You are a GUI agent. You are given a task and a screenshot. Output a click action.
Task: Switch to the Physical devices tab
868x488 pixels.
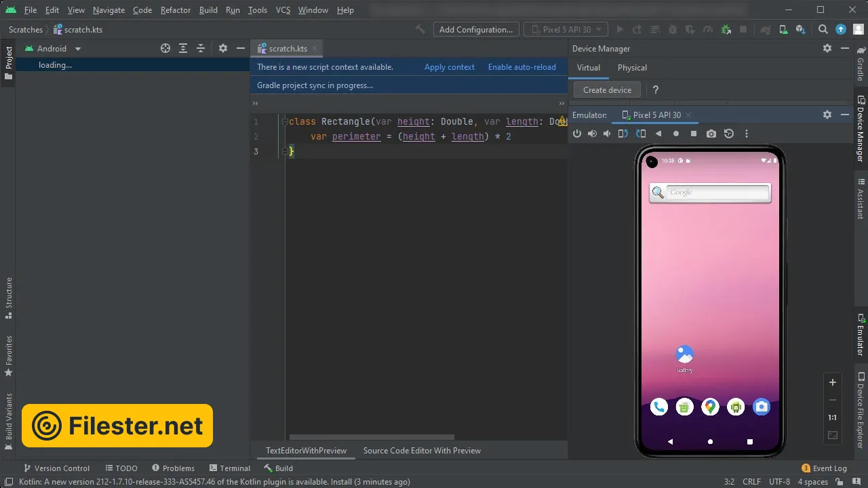coord(632,68)
